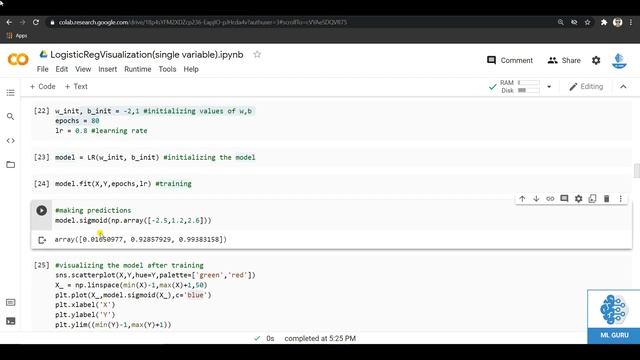Click the Colab logo
640x360 pixels.
(x=18, y=60)
